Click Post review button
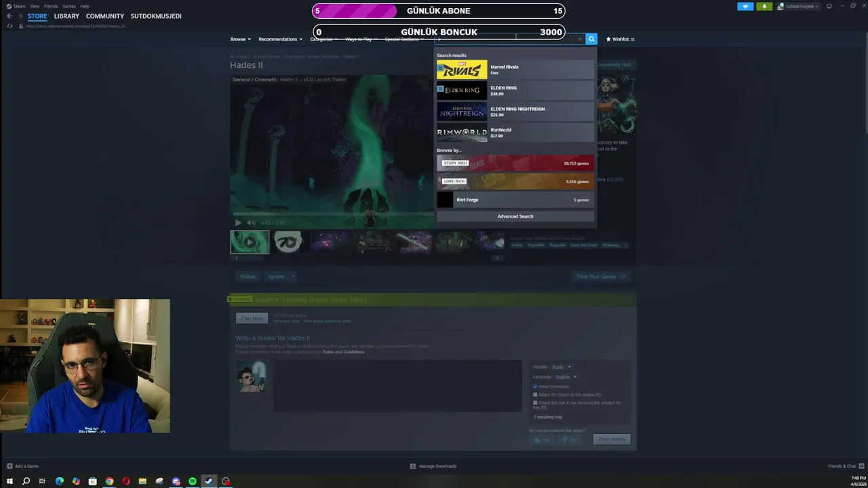The width and height of the screenshot is (868, 488). tap(612, 439)
